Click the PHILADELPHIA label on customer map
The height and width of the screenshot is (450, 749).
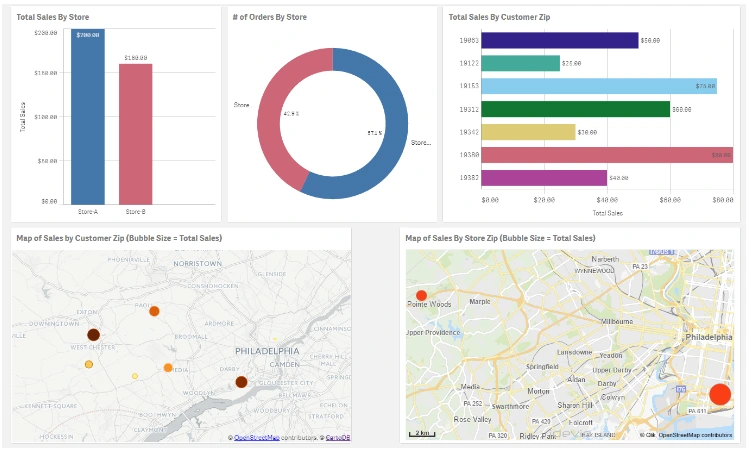click(267, 351)
